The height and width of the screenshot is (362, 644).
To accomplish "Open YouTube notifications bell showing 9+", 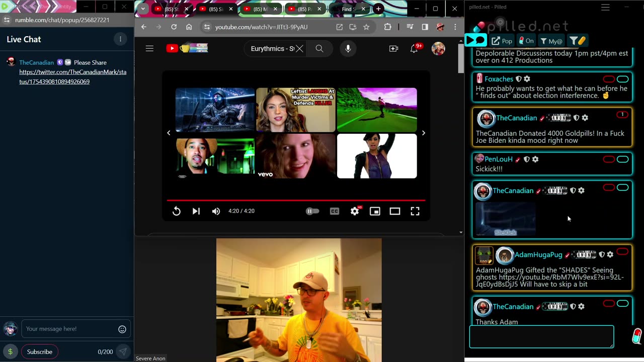I will pos(415,48).
